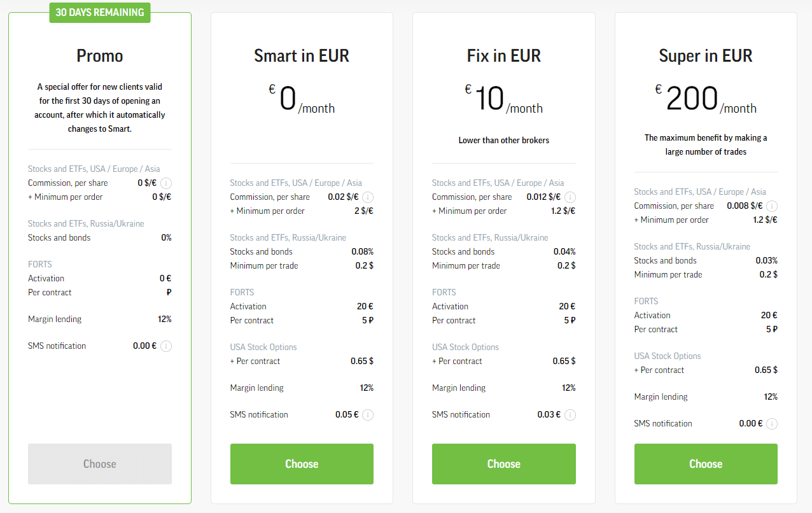Click the Promo special offer description text

click(100, 108)
